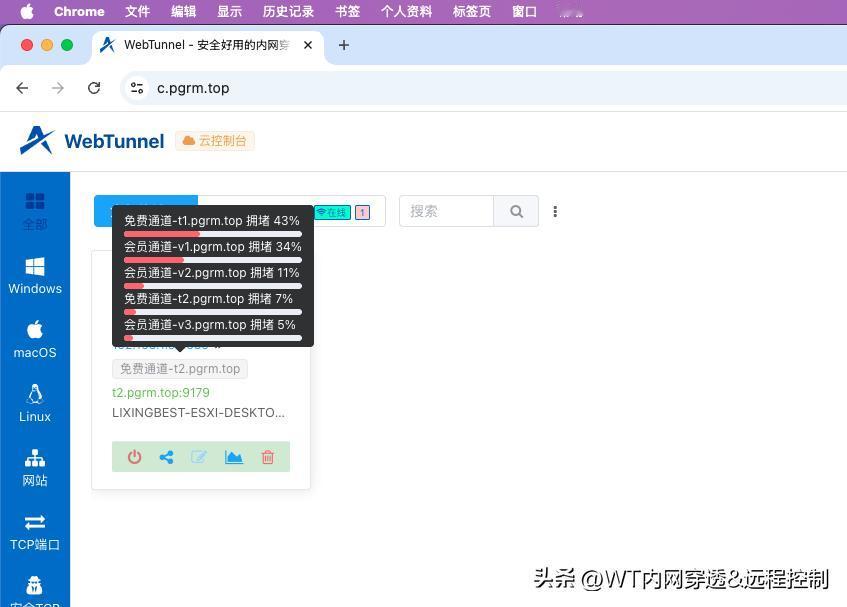Open the 书签 menu

[347, 11]
